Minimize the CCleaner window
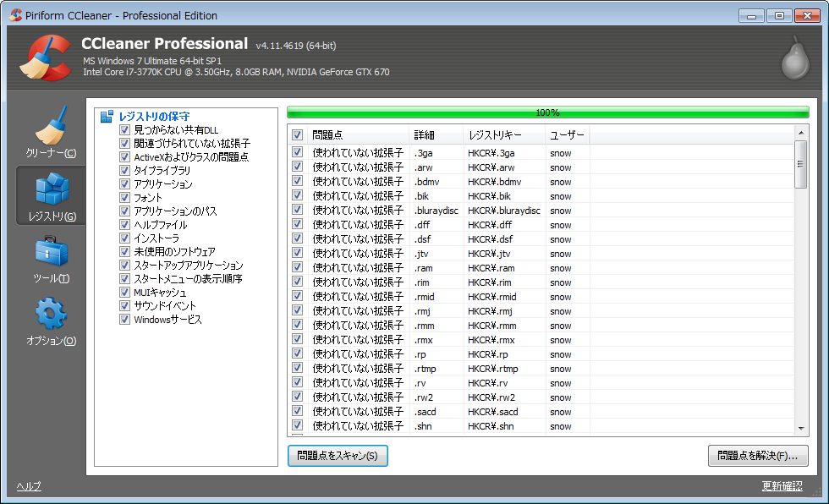Screen dimensions: 829x504 pos(751,16)
